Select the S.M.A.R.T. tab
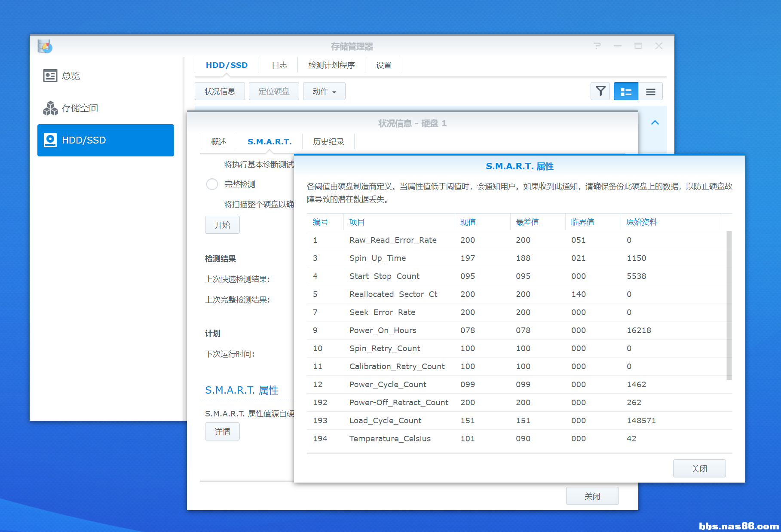Image resolution: width=781 pixels, height=532 pixels. 270,142
